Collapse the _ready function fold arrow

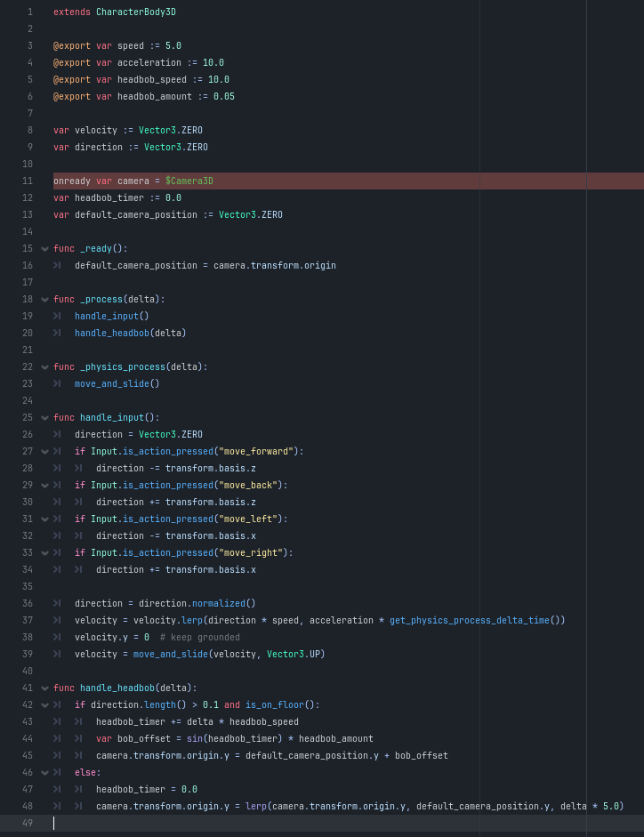[x=44, y=249]
